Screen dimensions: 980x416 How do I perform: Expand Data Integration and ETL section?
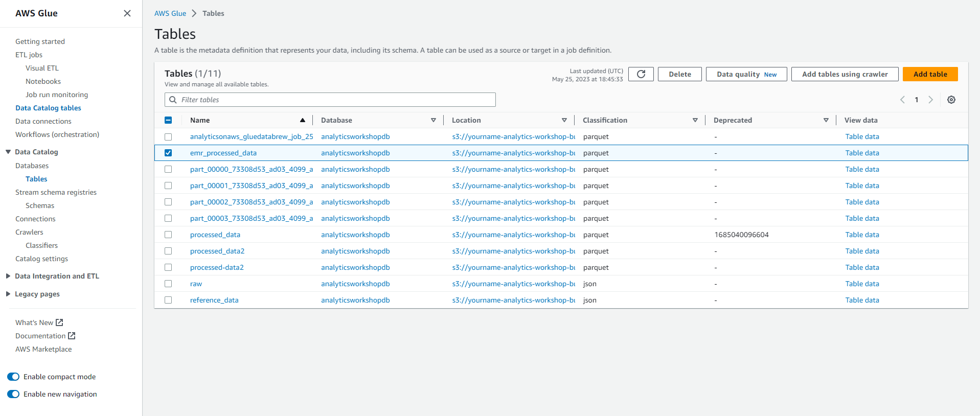click(x=8, y=276)
